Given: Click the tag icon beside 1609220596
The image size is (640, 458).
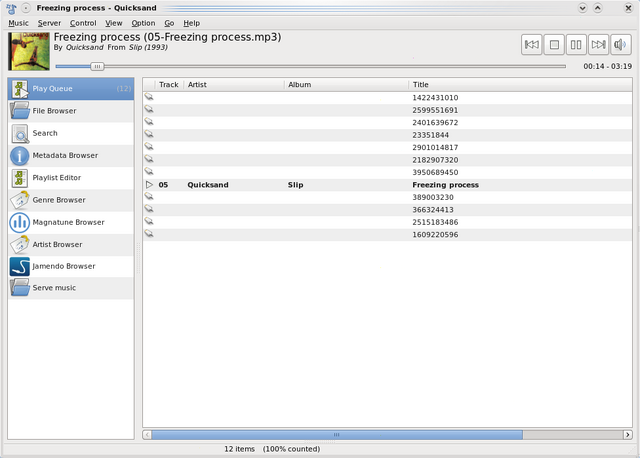Looking at the screenshot, I should (149, 234).
